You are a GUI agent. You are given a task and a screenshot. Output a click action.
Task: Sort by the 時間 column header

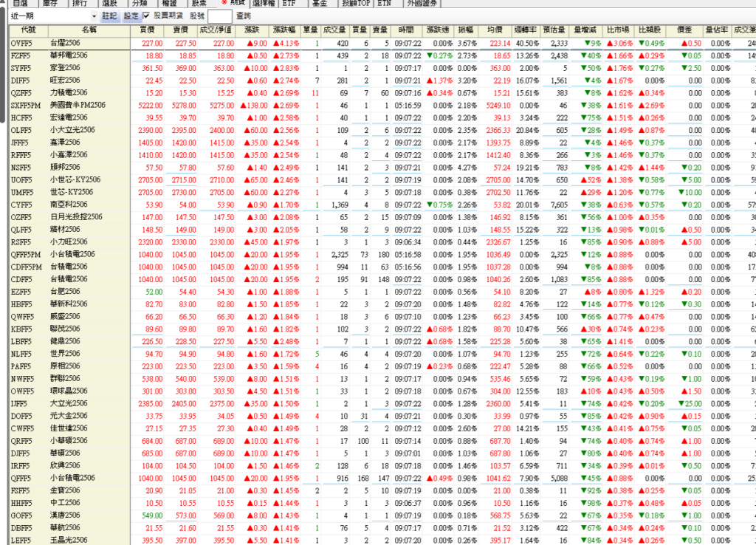[x=407, y=30]
